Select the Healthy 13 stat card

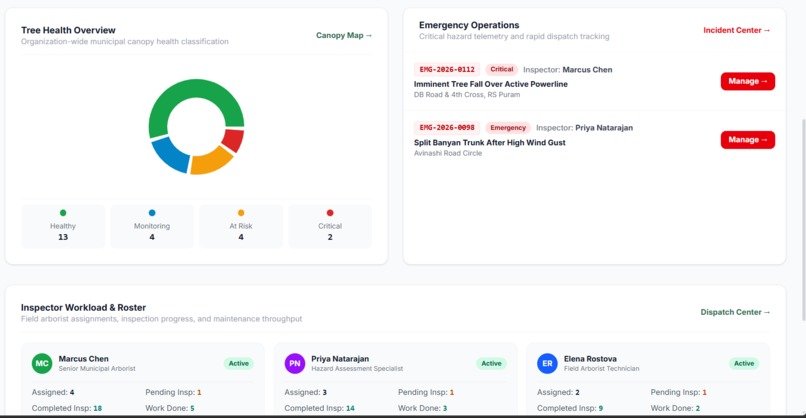[63, 226]
